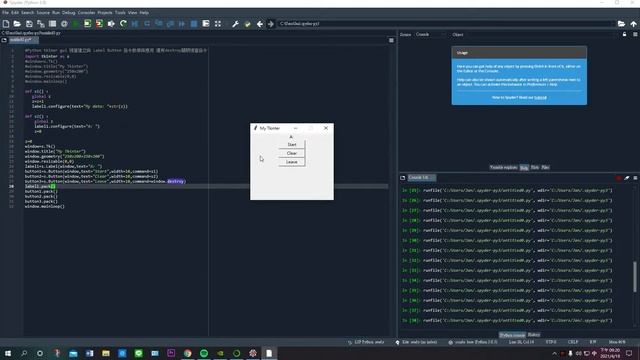Browse console tabs icon
Viewport: 640px width, 360px height.
(402, 178)
